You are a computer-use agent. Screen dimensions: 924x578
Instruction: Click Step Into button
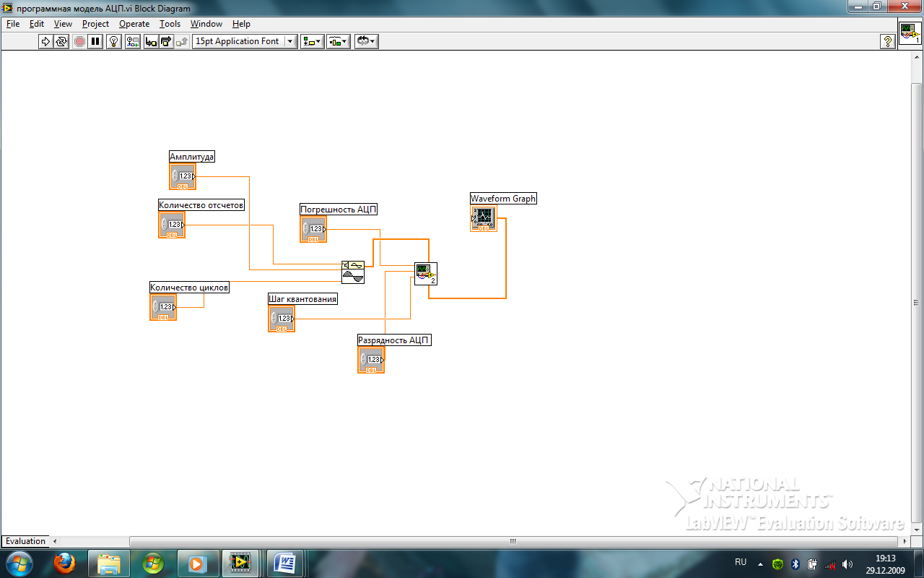(x=151, y=41)
